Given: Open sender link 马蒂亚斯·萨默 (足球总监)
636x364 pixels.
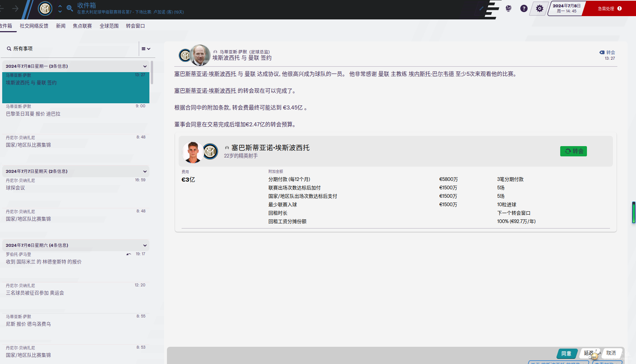Looking at the screenshot, I should pyautogui.click(x=245, y=52).
